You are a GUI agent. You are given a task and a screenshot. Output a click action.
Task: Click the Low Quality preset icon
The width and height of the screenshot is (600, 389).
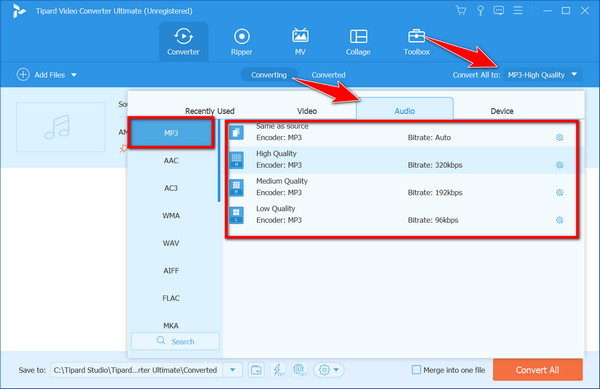click(236, 215)
